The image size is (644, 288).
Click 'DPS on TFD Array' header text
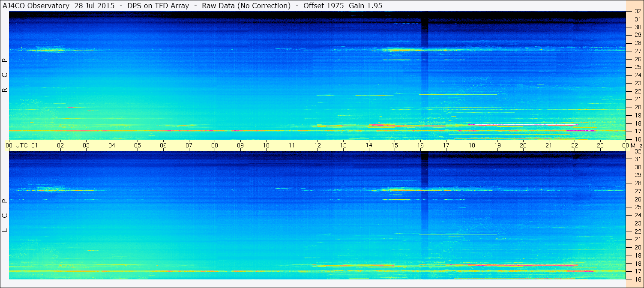tap(158, 6)
